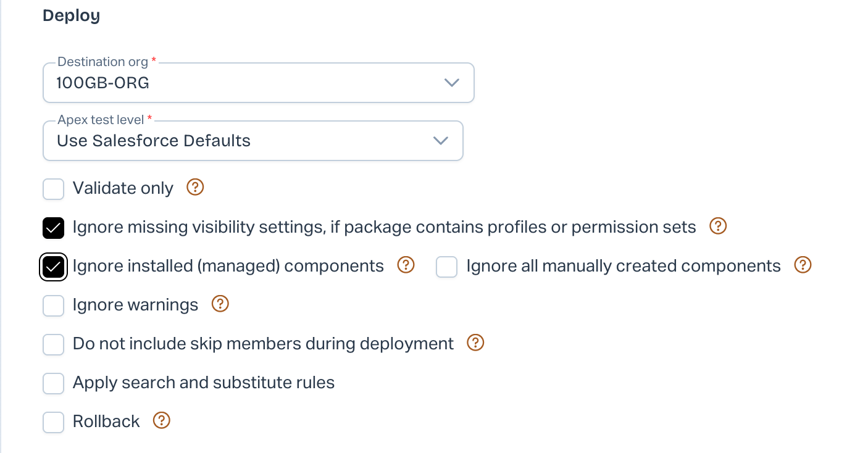Click help icon beside Validate only
Image resolution: width=868 pixels, height=453 pixels.
pyautogui.click(x=195, y=187)
